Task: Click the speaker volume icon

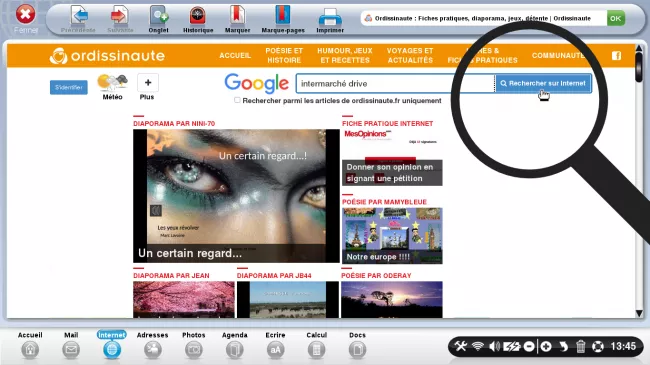Action: [495, 346]
